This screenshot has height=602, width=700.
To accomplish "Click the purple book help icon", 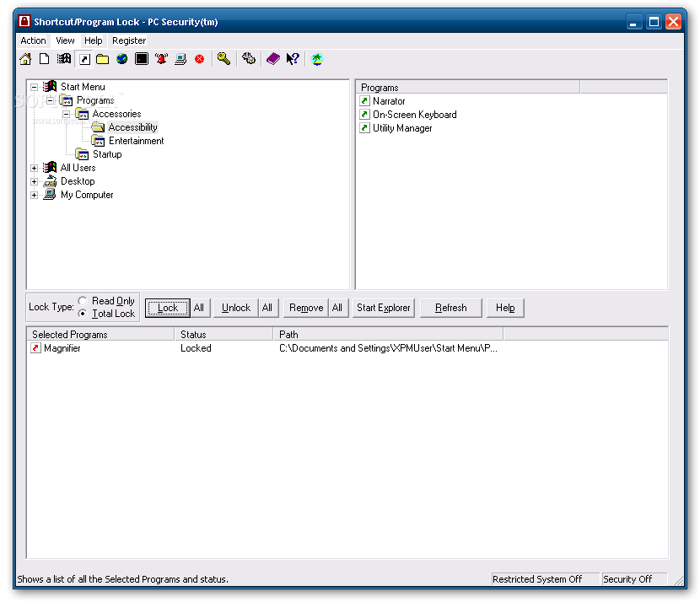I will click(x=272, y=58).
